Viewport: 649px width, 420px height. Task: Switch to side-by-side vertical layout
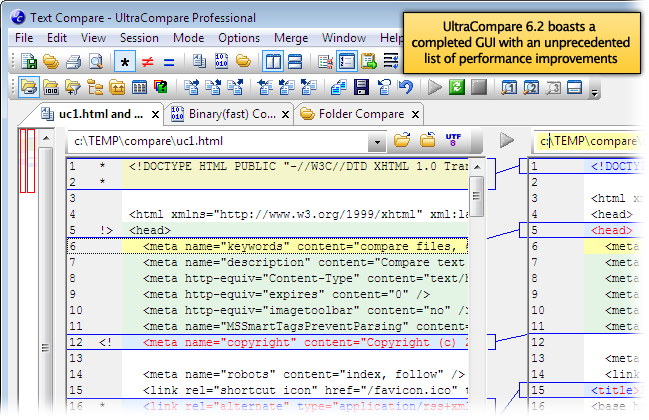(273, 62)
